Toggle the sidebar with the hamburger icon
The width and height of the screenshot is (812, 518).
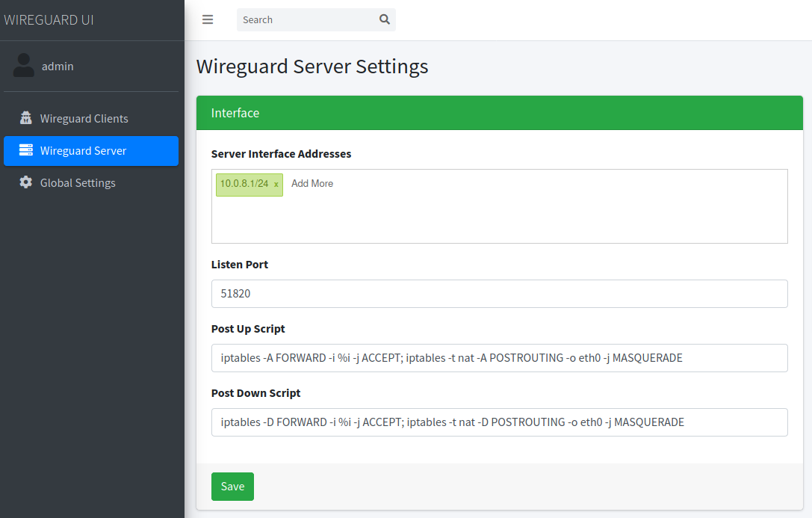click(x=208, y=19)
